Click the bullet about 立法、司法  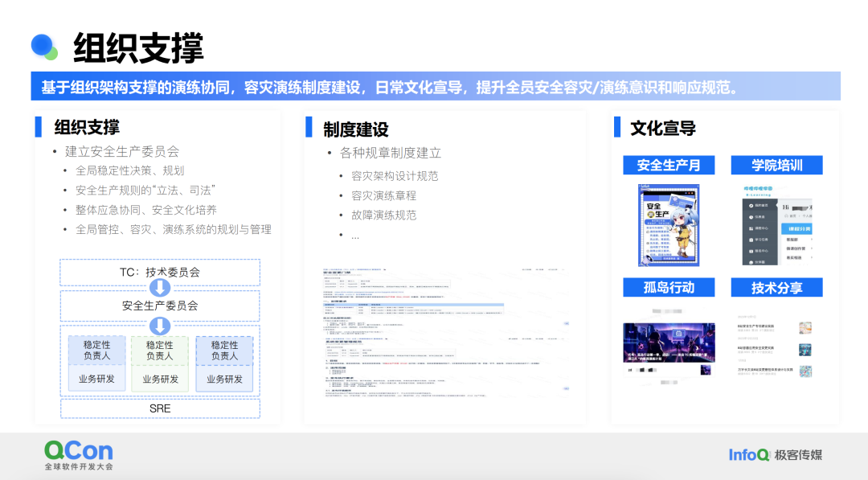145,191
